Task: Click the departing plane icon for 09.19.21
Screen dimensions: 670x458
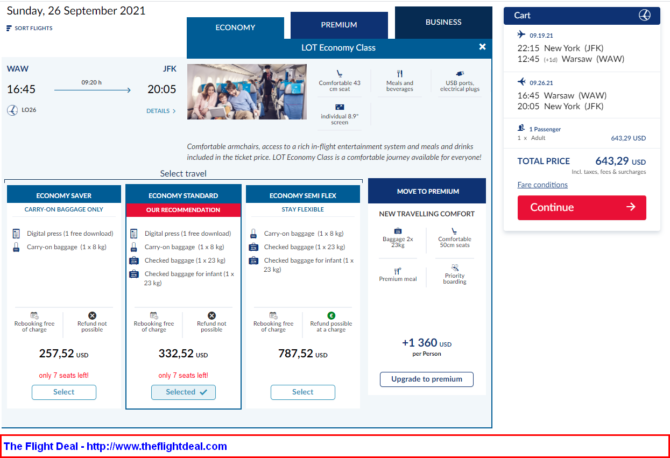Action: [521, 34]
